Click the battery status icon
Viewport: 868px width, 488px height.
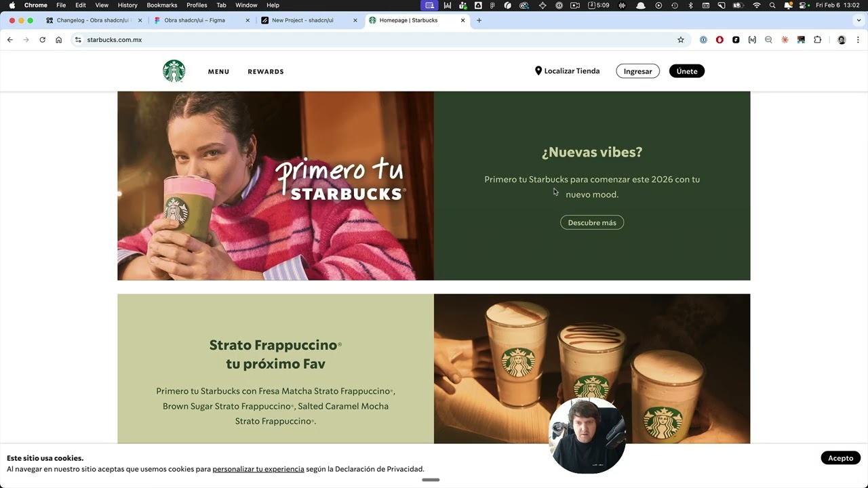click(738, 5)
